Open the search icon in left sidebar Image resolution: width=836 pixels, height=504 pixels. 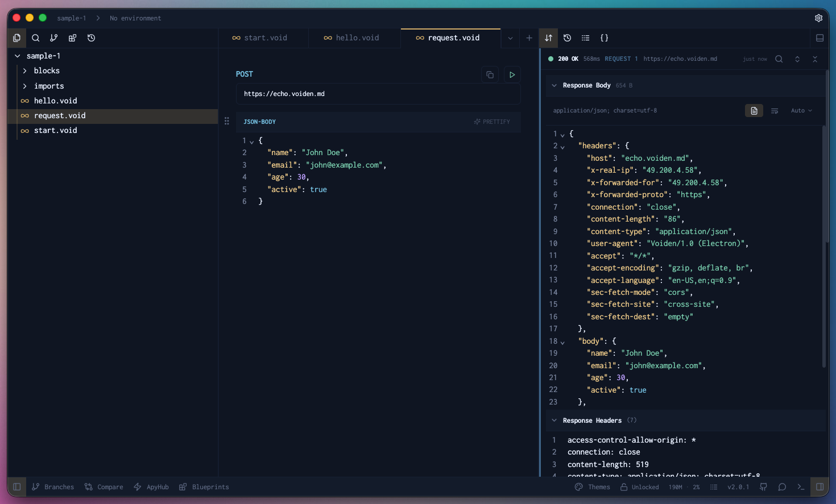click(35, 38)
